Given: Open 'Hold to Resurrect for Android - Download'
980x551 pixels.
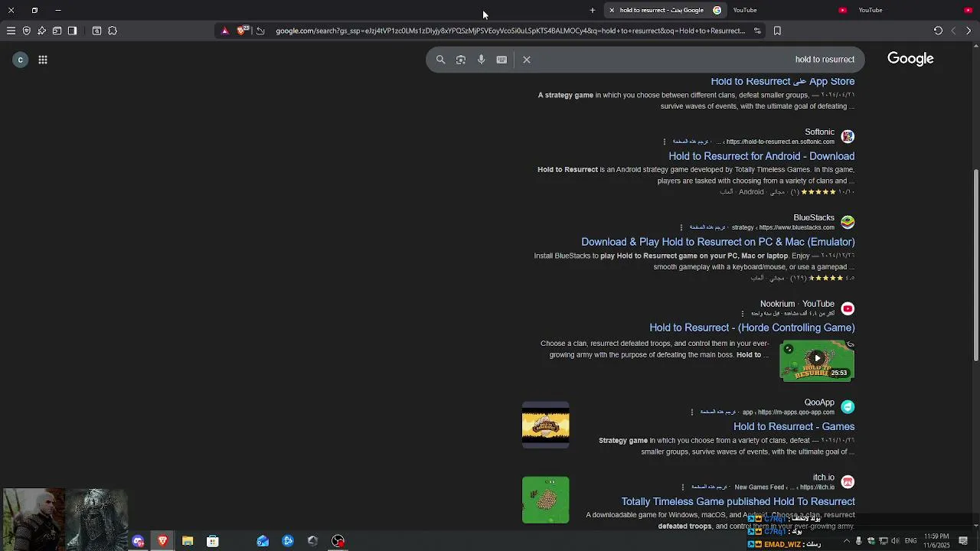Looking at the screenshot, I should coord(762,156).
